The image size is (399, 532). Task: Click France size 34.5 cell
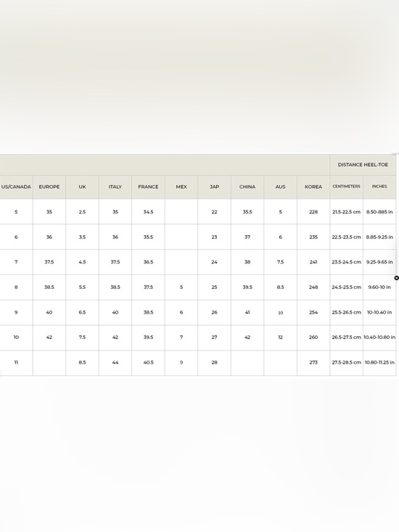point(148,212)
